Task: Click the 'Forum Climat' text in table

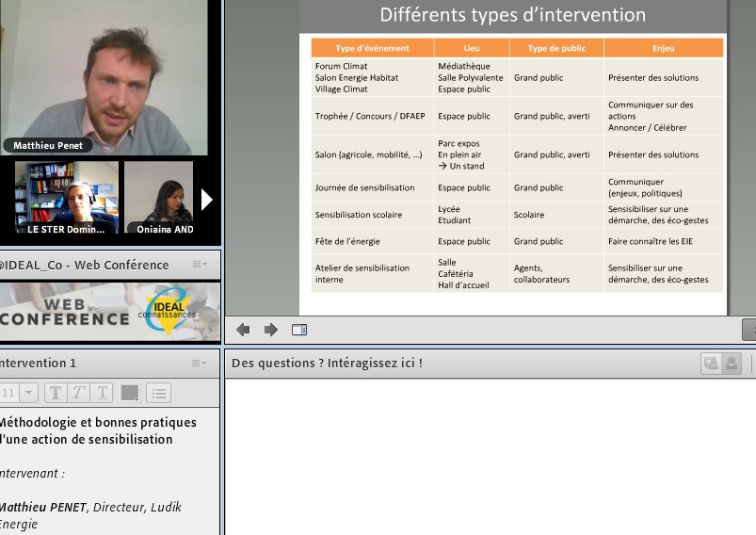Action: tap(341, 66)
